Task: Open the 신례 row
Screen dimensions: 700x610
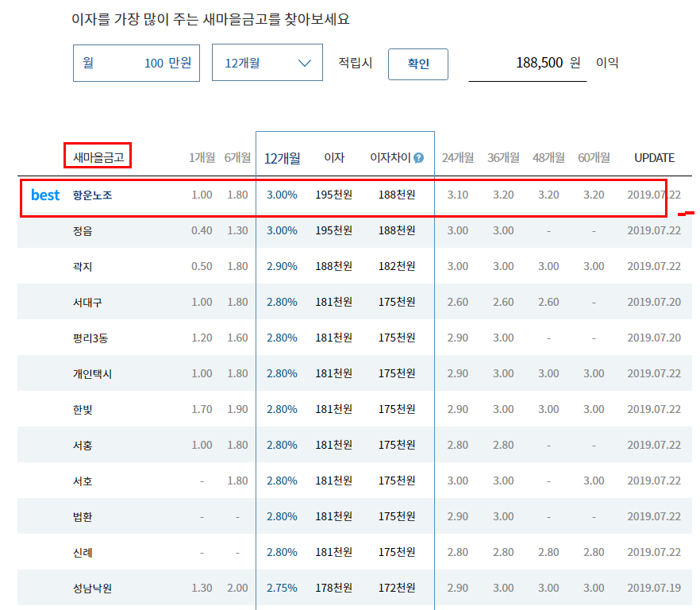Action: click(x=355, y=552)
